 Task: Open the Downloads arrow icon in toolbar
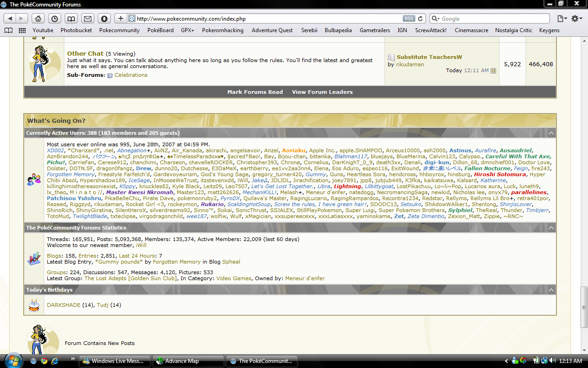104,18
